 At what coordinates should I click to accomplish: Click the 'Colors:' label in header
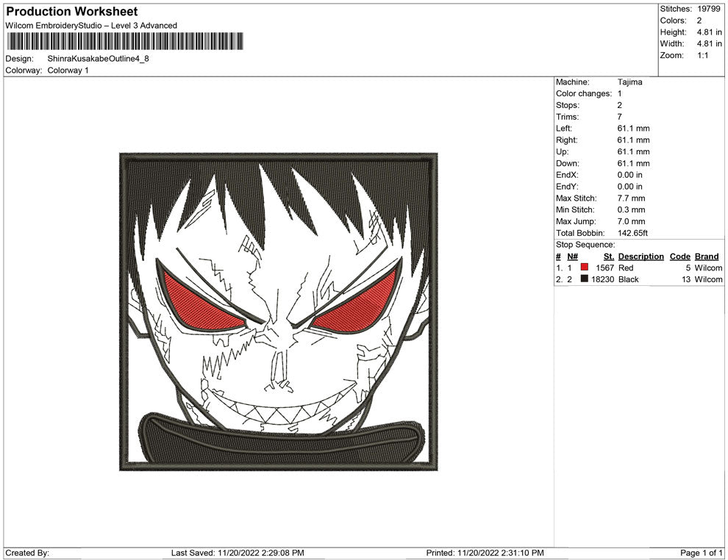click(673, 21)
